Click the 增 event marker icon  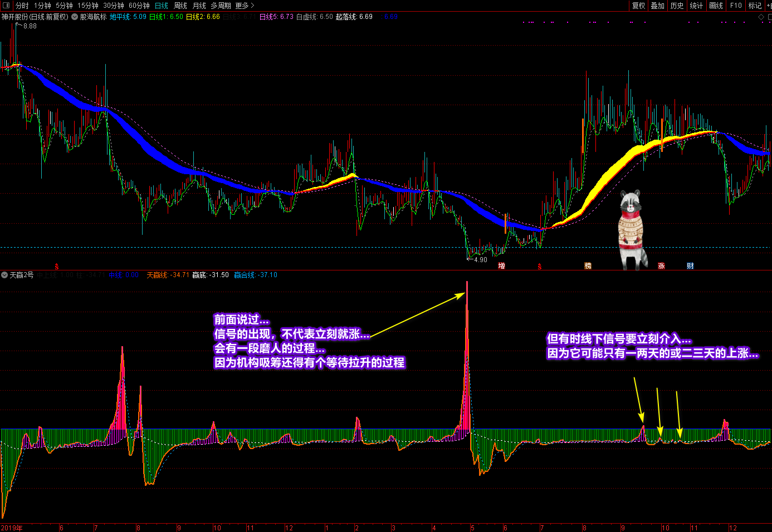502,266
